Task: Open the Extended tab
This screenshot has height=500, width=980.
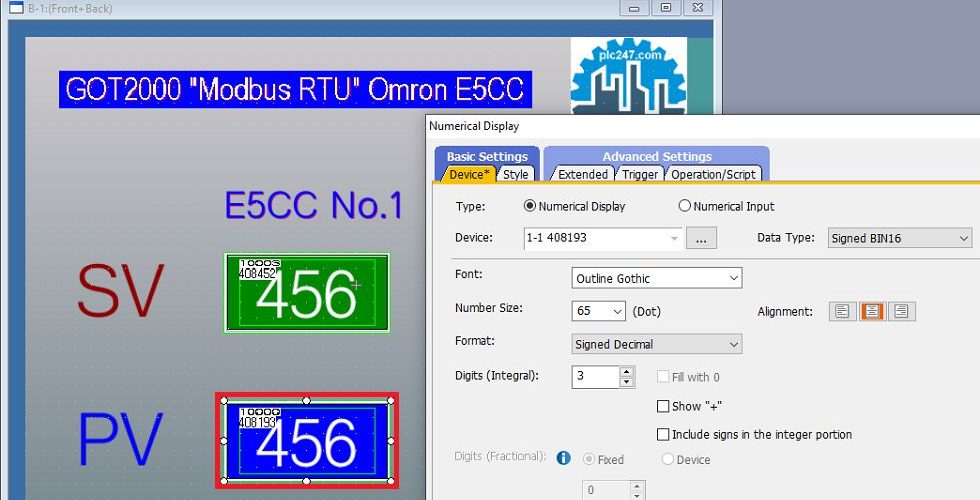Action: [582, 174]
